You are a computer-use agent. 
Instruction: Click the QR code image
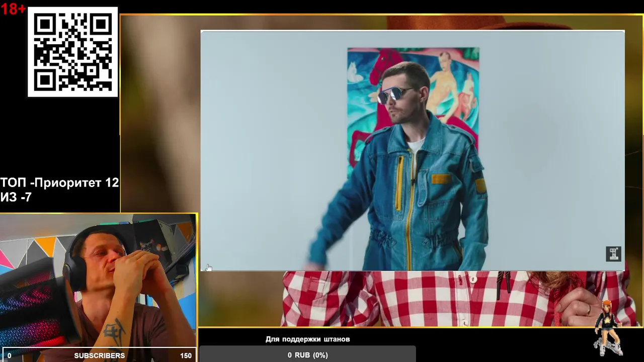[72, 52]
